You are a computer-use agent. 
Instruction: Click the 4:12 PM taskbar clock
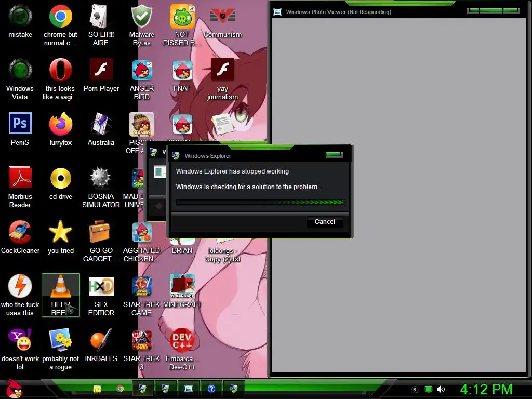coord(486,390)
